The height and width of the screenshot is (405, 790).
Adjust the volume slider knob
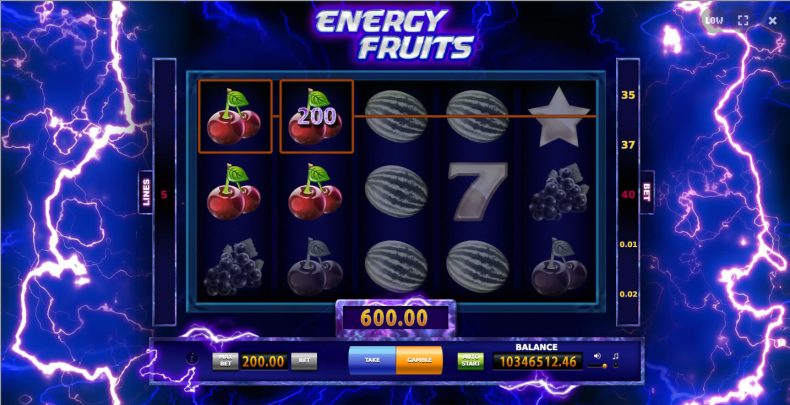(x=605, y=366)
